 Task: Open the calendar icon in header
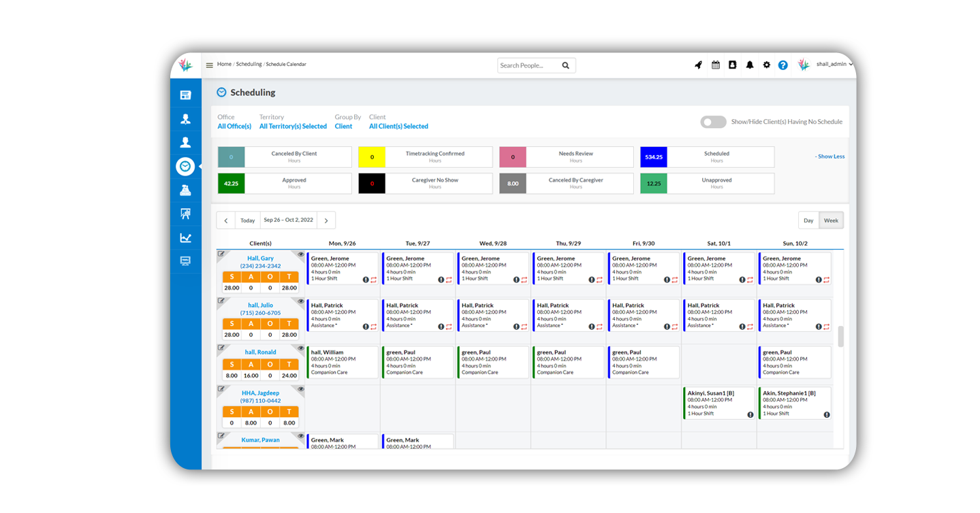[716, 65]
